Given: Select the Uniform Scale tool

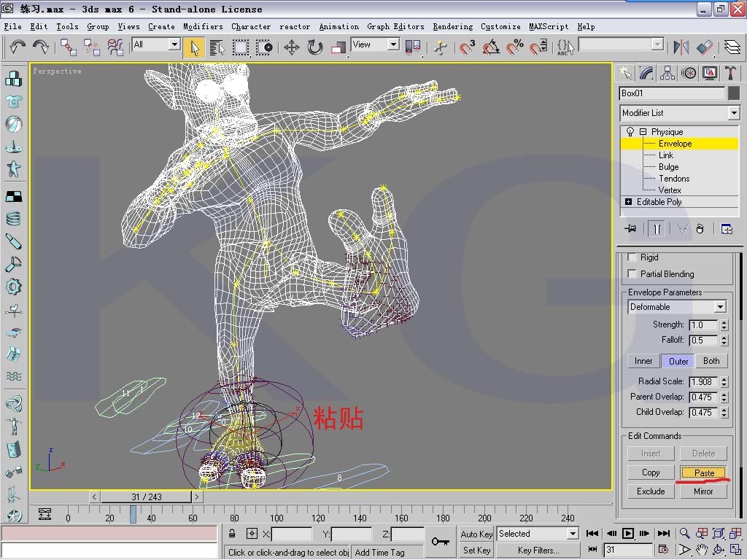Looking at the screenshot, I should pos(338,47).
